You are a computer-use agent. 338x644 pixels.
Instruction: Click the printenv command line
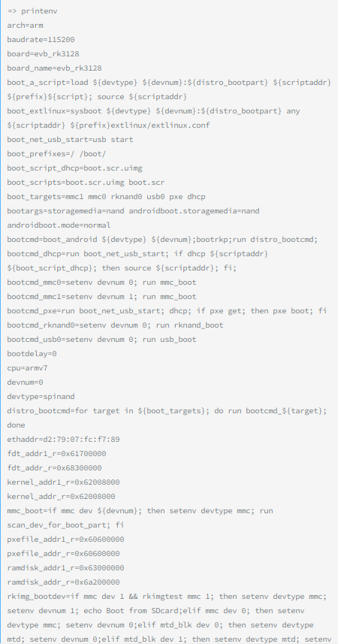click(x=32, y=11)
